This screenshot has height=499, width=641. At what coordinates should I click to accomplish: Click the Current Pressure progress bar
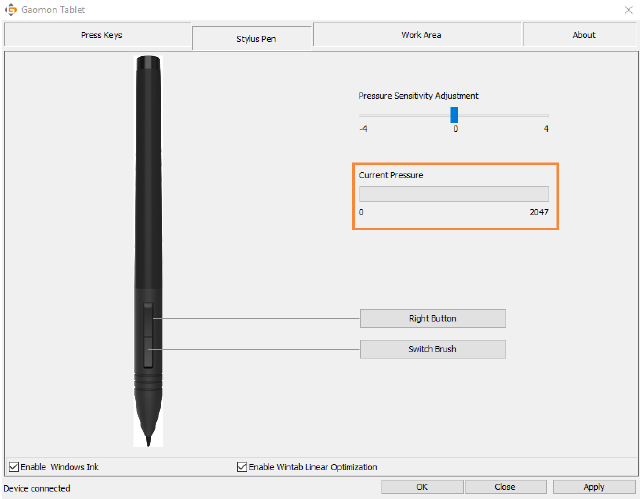(454, 194)
